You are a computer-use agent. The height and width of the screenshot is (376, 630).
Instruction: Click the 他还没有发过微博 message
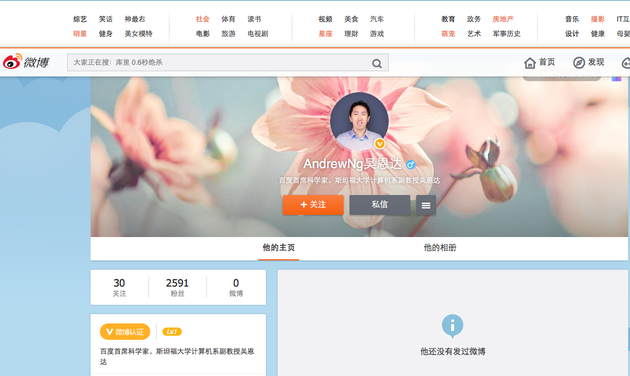point(453,351)
